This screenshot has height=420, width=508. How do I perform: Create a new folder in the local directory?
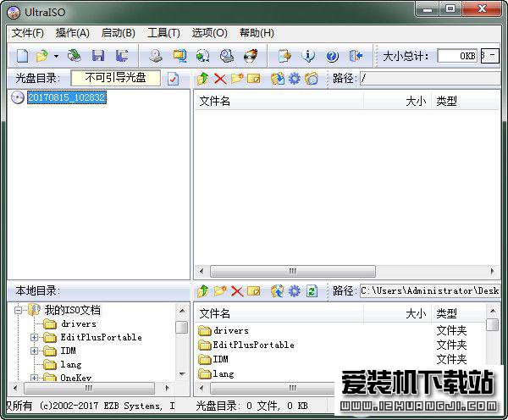pyautogui.click(x=220, y=290)
